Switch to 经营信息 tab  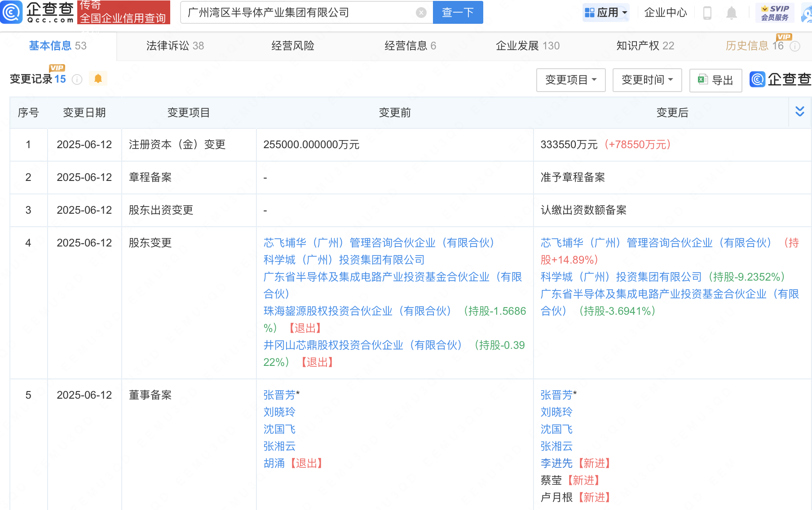tap(410, 46)
